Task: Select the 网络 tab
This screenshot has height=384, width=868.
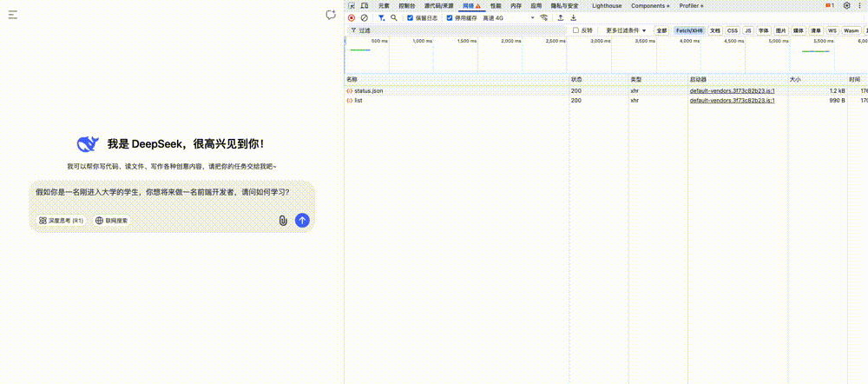Action: pyautogui.click(x=471, y=5)
